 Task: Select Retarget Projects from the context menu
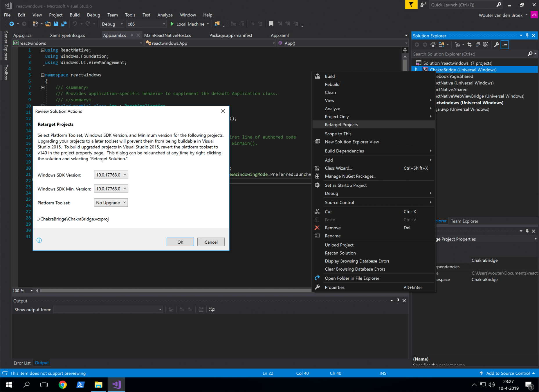pos(374,125)
